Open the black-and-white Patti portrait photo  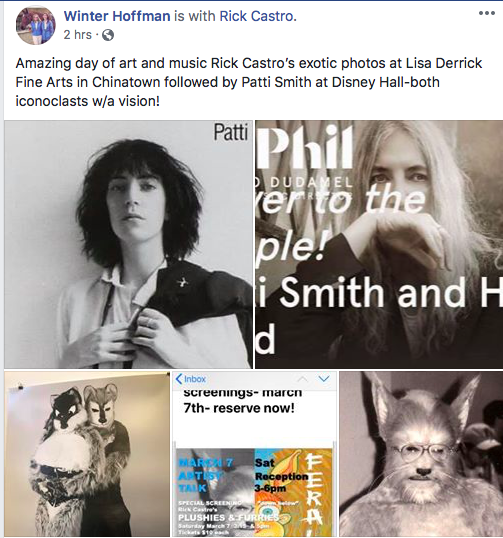click(x=128, y=244)
